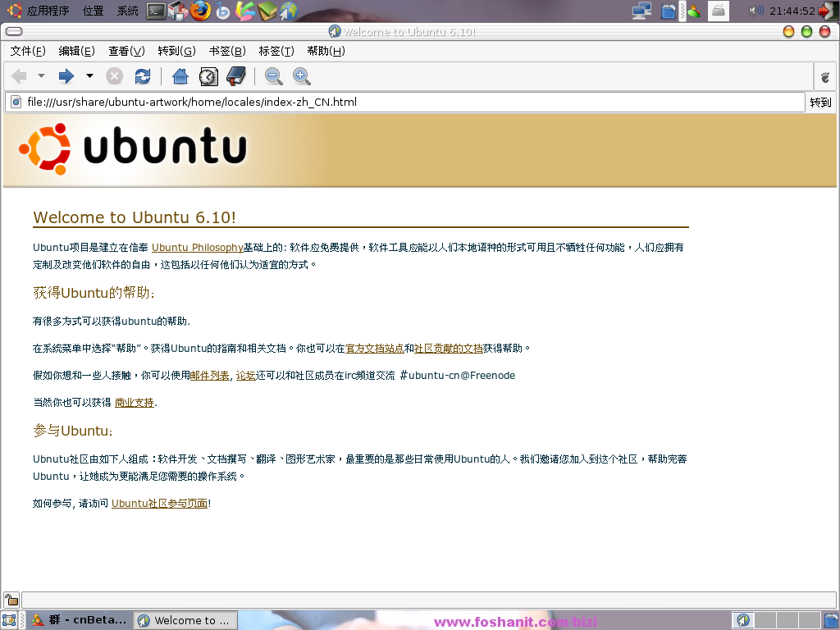Expand the Forward history dropdown arrow
The image size is (840, 630).
[x=89, y=76]
